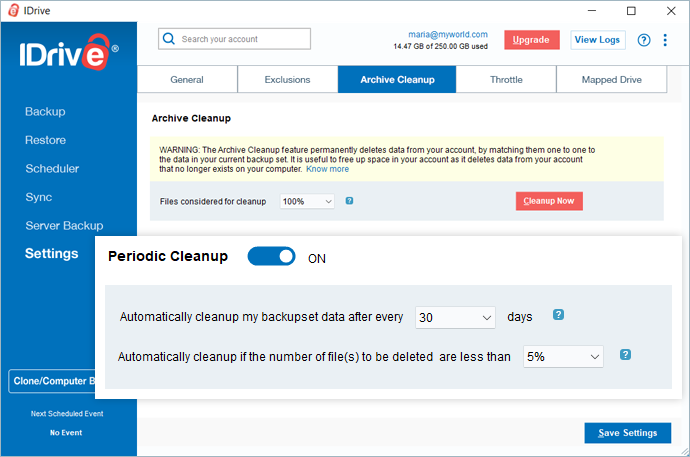
Task: Open the Files considered for cleanup 100% dropdown
Action: click(x=307, y=201)
